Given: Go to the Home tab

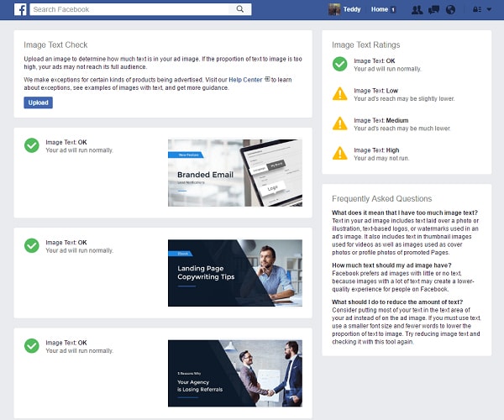Looking at the screenshot, I should 380,9.
